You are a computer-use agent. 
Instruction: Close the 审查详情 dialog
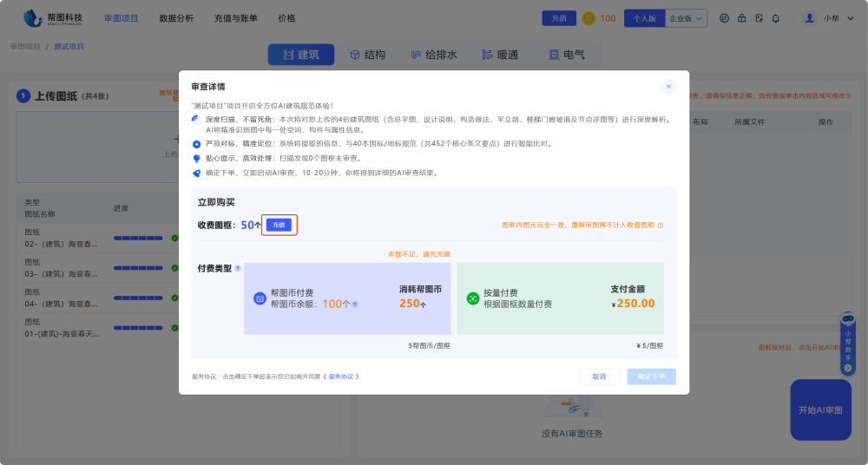pyautogui.click(x=668, y=86)
